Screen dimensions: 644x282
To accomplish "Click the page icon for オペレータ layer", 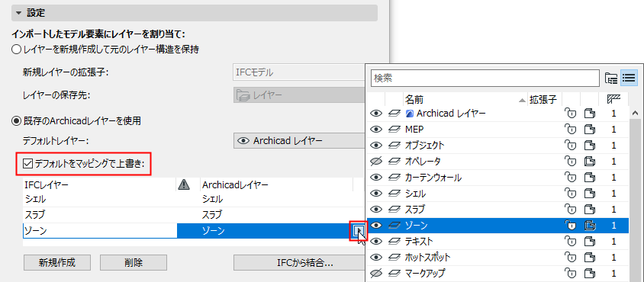I will [x=590, y=162].
